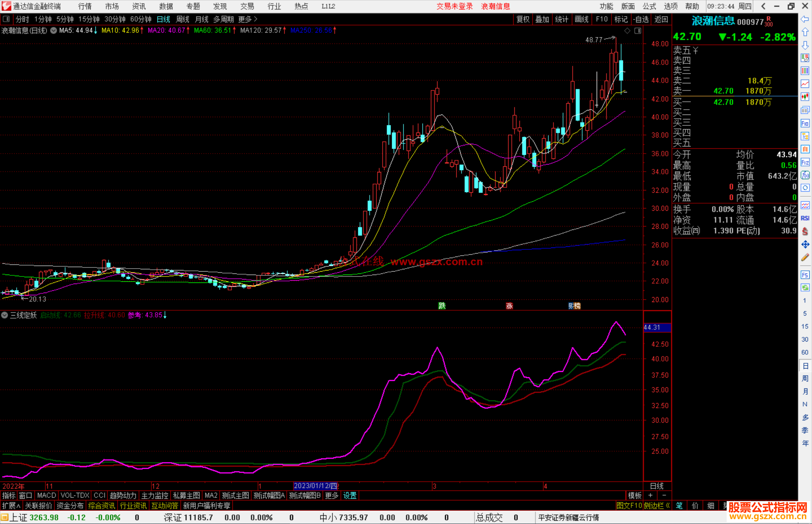Select the 60分钟 period
812x524 pixels.
(x=141, y=19)
